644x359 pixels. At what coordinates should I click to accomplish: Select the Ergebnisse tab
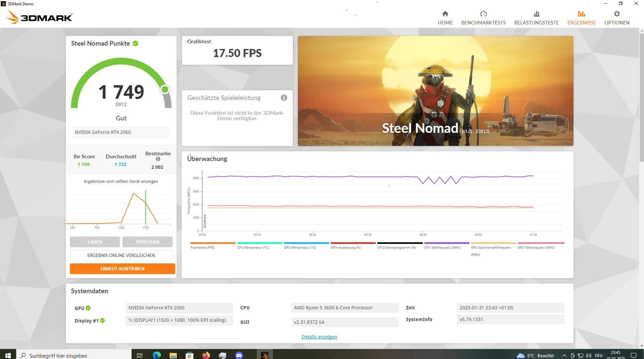(x=582, y=18)
